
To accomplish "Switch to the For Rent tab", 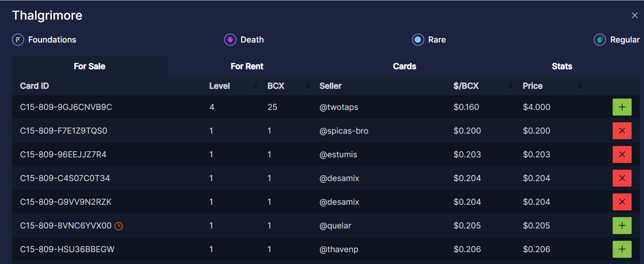I will pyautogui.click(x=247, y=66).
